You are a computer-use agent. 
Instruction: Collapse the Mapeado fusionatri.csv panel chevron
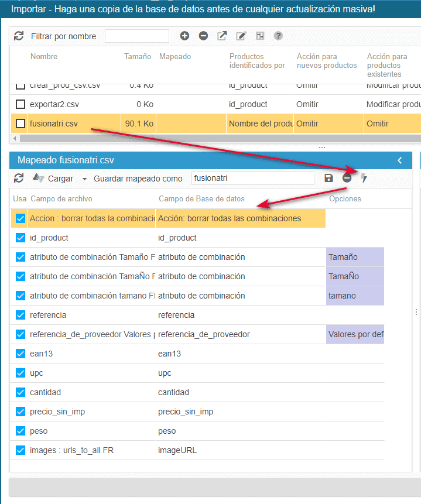pyautogui.click(x=400, y=160)
